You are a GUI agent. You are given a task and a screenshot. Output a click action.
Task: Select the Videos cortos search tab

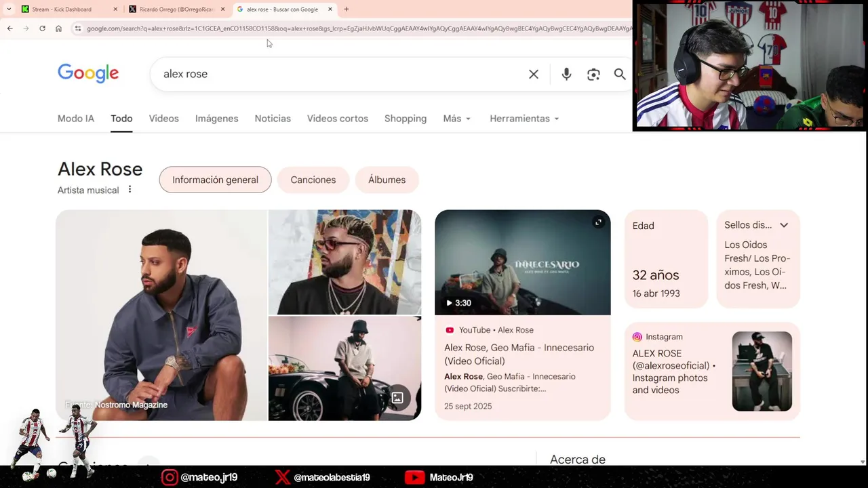338,119
